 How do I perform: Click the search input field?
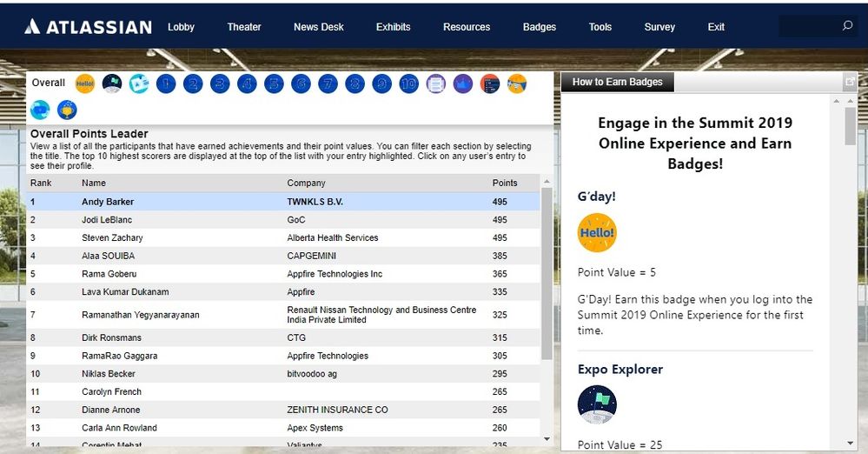pyautogui.click(x=808, y=26)
